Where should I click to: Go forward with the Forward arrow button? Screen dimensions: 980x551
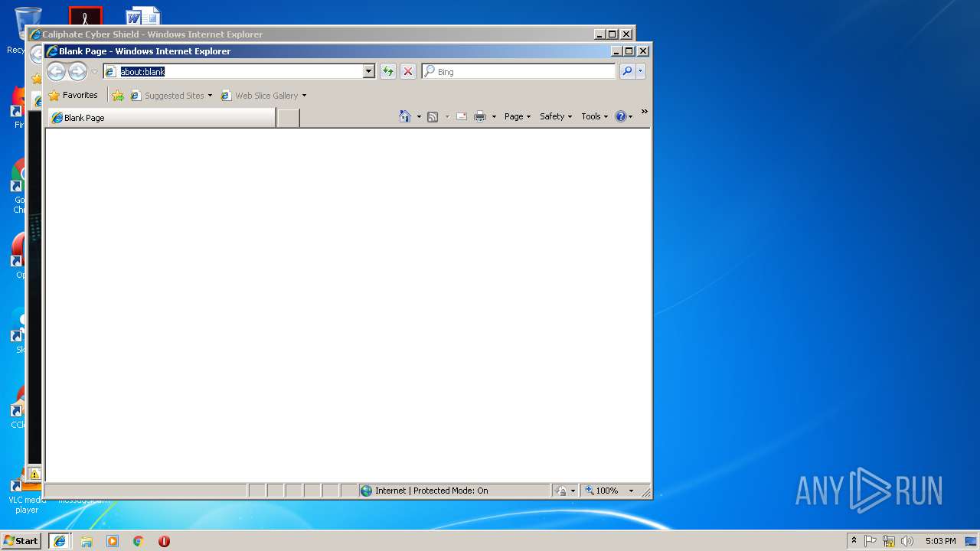77,72
